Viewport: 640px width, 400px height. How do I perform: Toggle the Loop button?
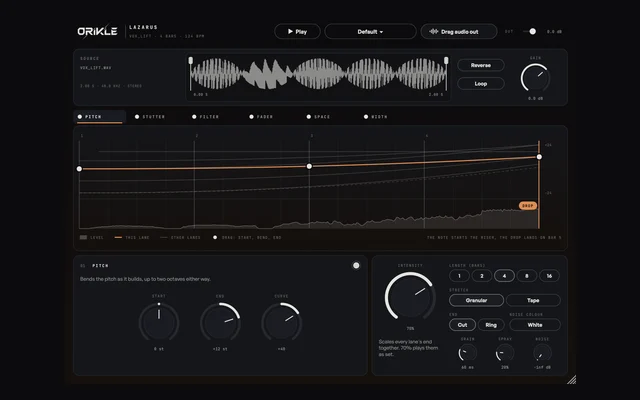tap(481, 84)
